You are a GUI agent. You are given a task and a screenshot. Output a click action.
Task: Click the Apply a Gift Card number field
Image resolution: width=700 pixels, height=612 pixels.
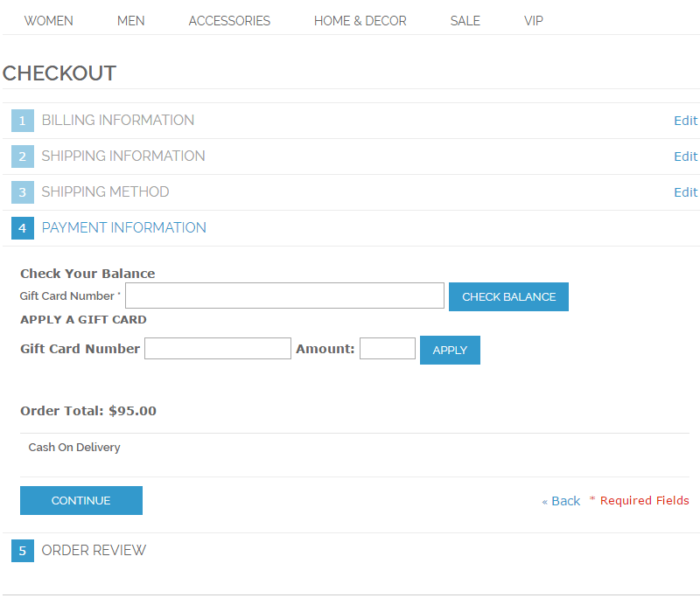(217, 349)
